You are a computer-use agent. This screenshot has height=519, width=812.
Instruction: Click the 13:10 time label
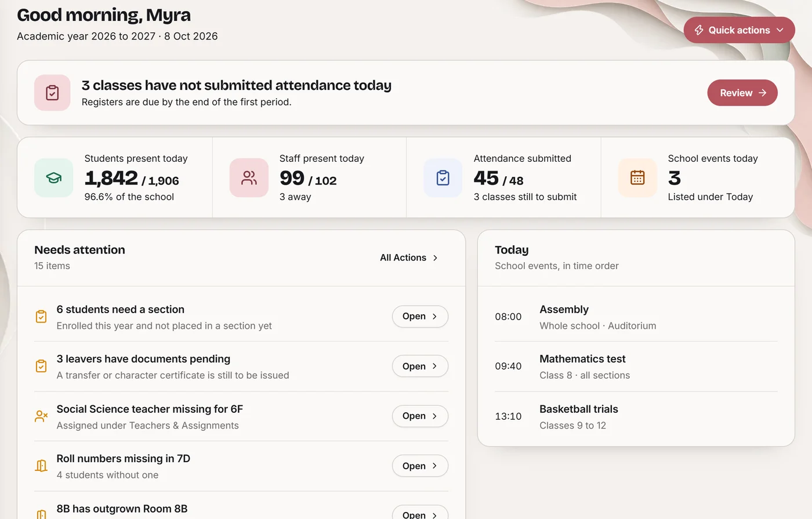pos(508,416)
